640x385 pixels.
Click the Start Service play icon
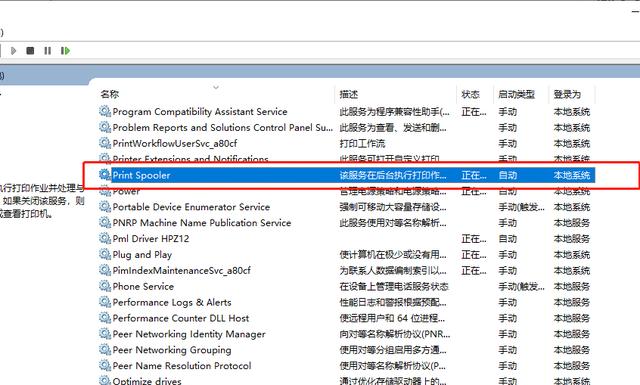13,51
